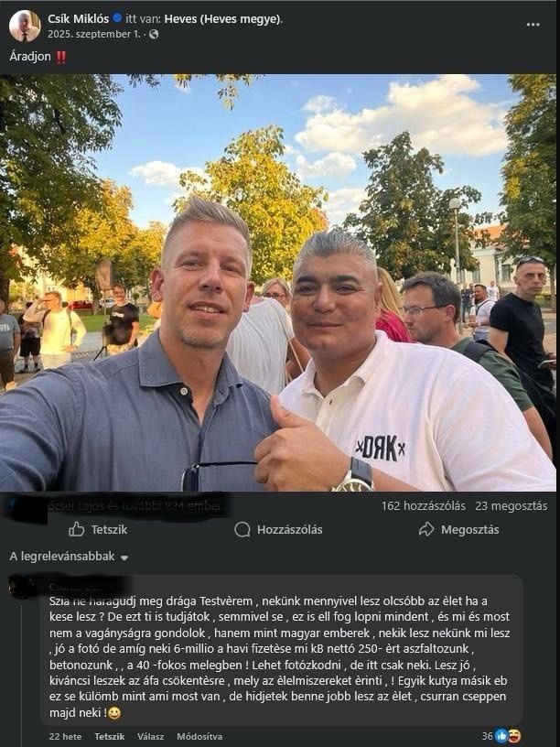Open Csík Miklós profile picture
Viewport: 560px width, 747px height.
click(x=25, y=26)
